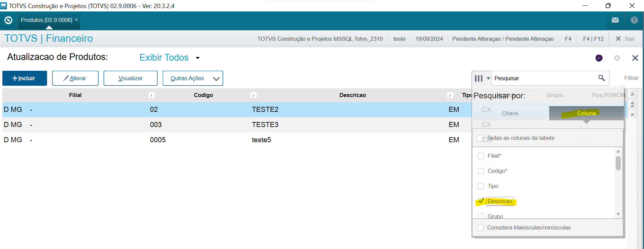
Task: Check the Codigo* column checkbox
Action: pyautogui.click(x=481, y=171)
